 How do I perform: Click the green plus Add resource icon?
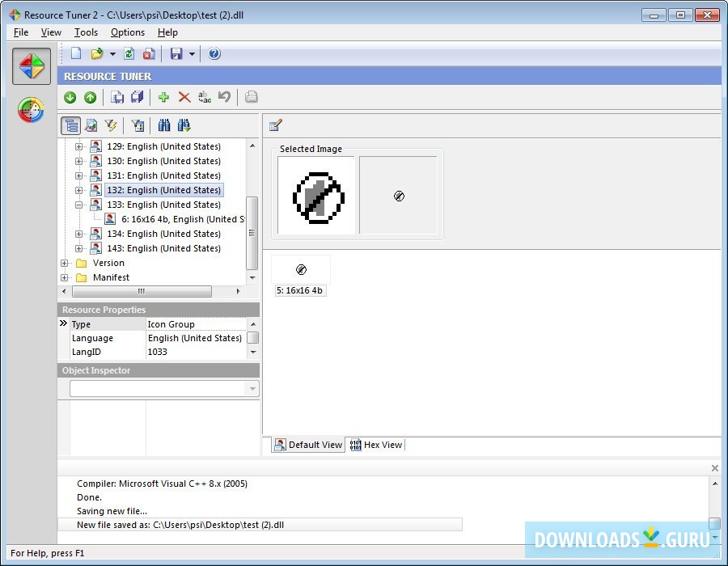(163, 97)
